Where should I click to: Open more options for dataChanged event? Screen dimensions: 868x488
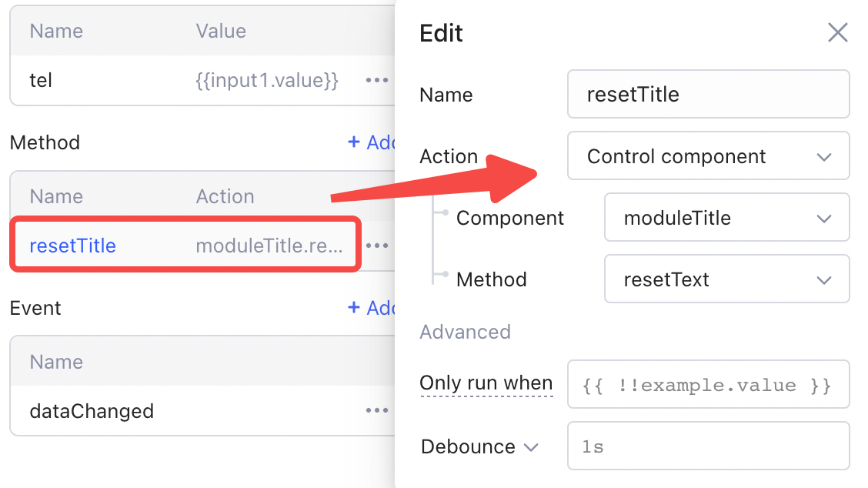coord(377,411)
